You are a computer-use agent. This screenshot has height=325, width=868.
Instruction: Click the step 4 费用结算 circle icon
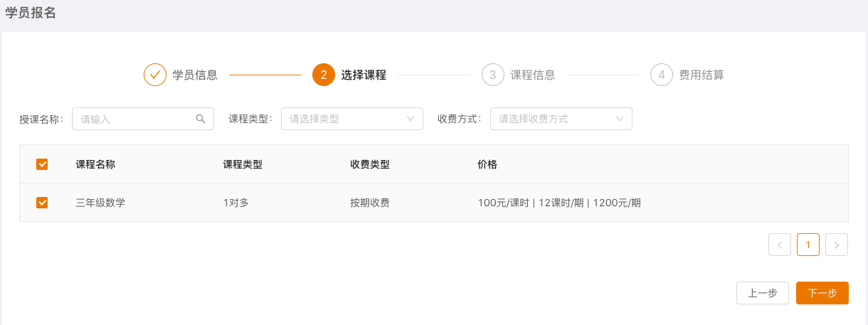(x=662, y=75)
